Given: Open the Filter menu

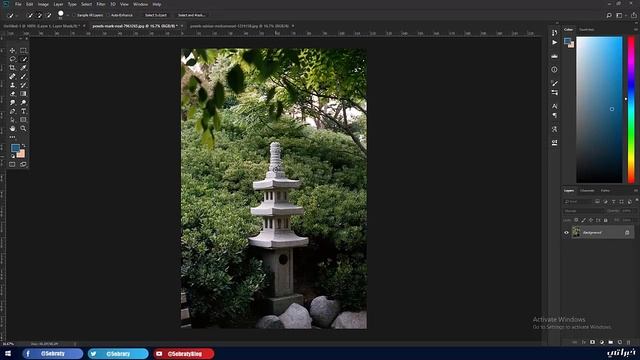Looking at the screenshot, I should pos(101,4).
